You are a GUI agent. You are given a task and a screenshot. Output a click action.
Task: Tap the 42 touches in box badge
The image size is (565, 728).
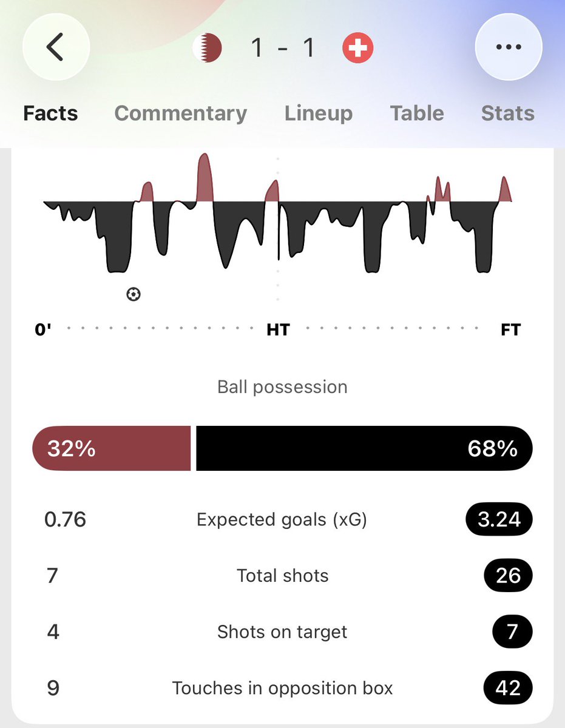point(508,689)
